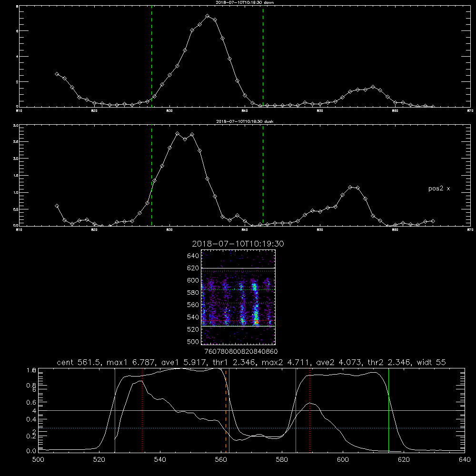Click "580" on the bottom plot x-axis
476x476 pixels.
point(282,460)
